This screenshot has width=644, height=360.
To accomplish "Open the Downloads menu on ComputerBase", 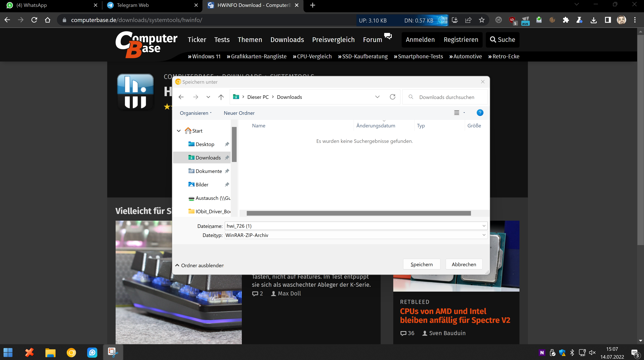I will click(x=287, y=40).
